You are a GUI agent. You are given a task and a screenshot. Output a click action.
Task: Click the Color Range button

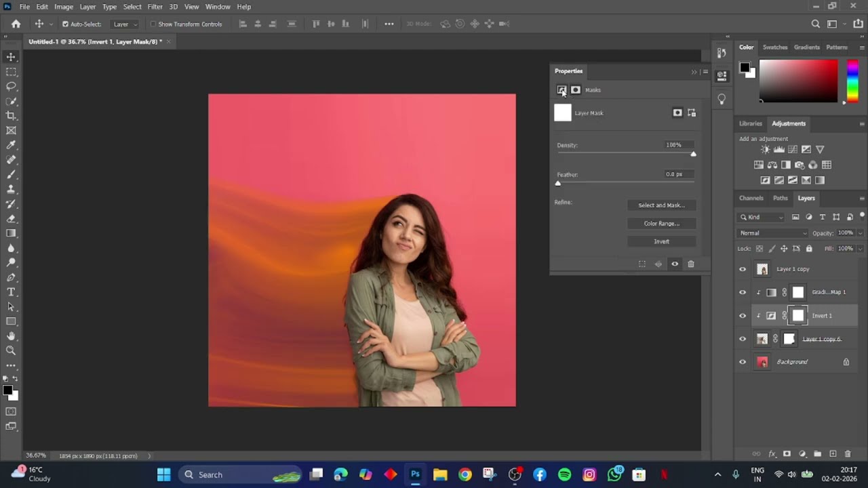[x=662, y=224]
